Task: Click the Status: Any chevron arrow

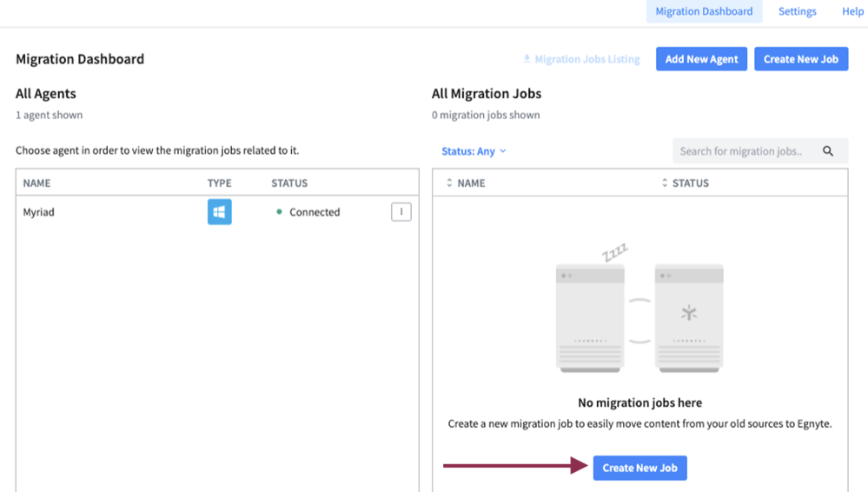Action: pos(503,151)
